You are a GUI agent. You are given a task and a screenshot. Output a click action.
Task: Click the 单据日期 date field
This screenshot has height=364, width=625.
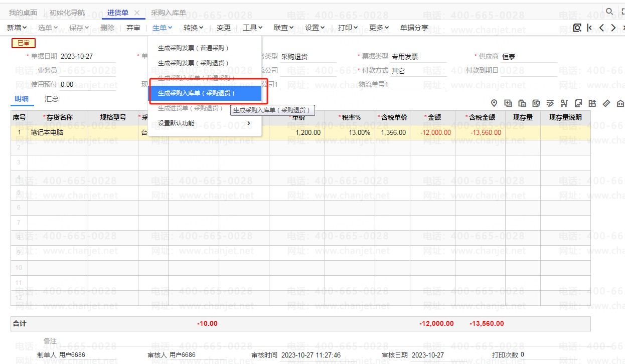[x=88, y=57]
